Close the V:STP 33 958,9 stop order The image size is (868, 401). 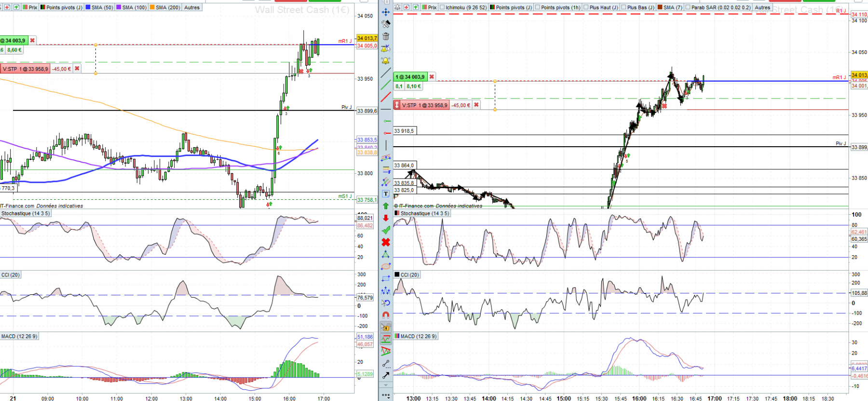coord(476,105)
